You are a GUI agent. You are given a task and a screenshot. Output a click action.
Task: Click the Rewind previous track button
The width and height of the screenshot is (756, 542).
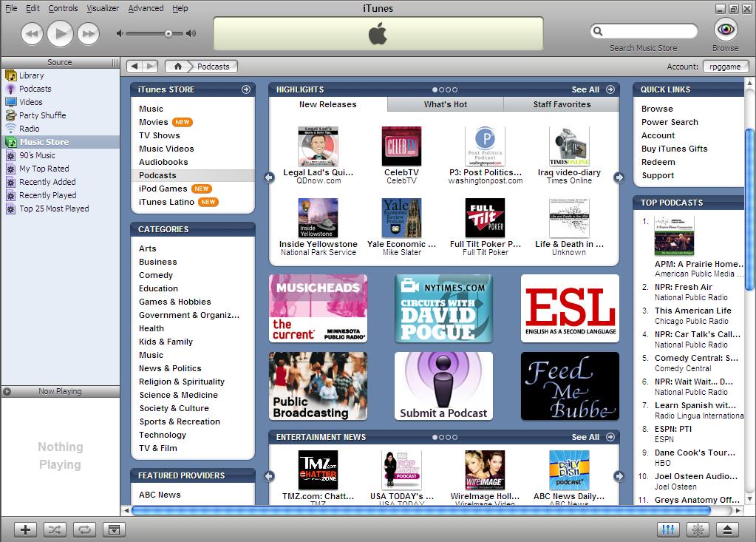(32, 34)
